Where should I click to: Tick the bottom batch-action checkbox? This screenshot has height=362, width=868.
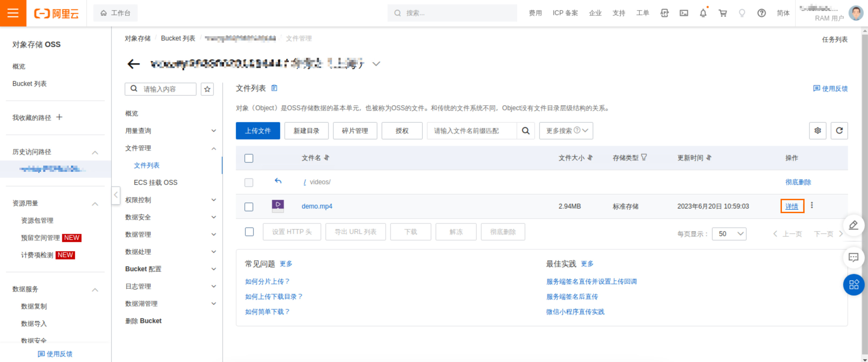[249, 232]
